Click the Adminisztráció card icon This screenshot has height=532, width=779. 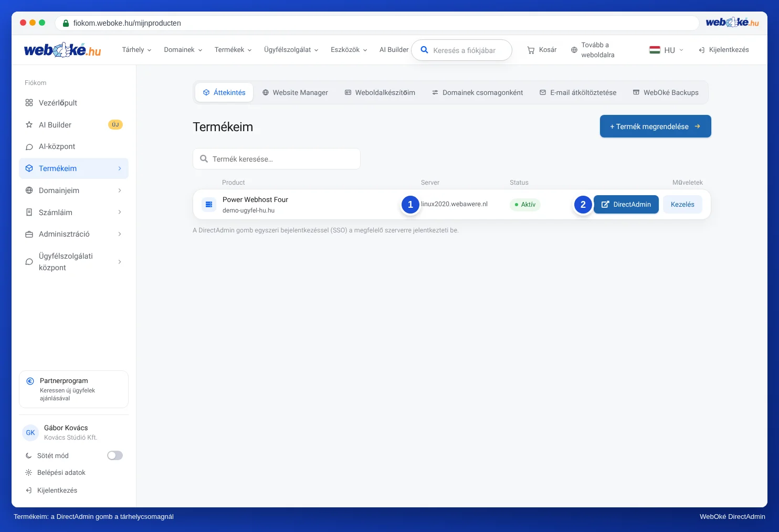click(x=29, y=234)
